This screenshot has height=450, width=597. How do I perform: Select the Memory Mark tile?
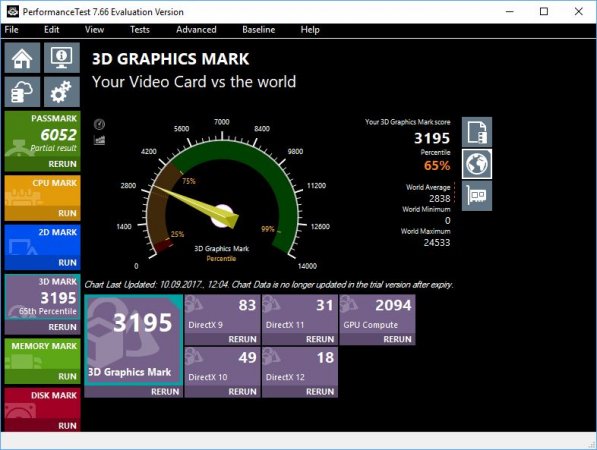click(x=43, y=354)
